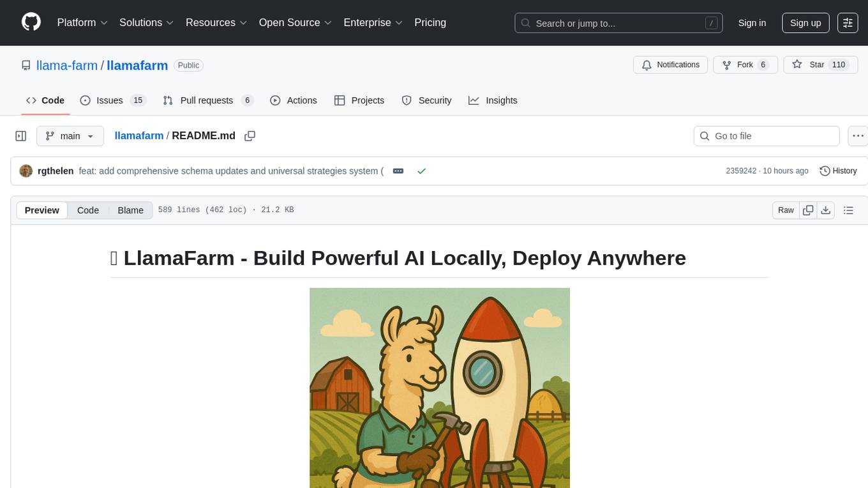
Task: Click the Sign in link
Action: (752, 22)
